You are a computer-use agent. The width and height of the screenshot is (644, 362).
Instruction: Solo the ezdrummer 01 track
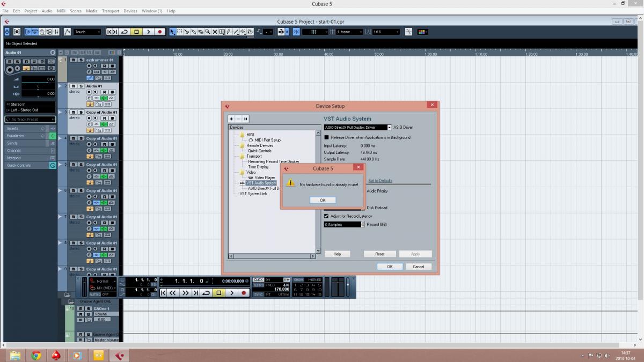coord(81,60)
